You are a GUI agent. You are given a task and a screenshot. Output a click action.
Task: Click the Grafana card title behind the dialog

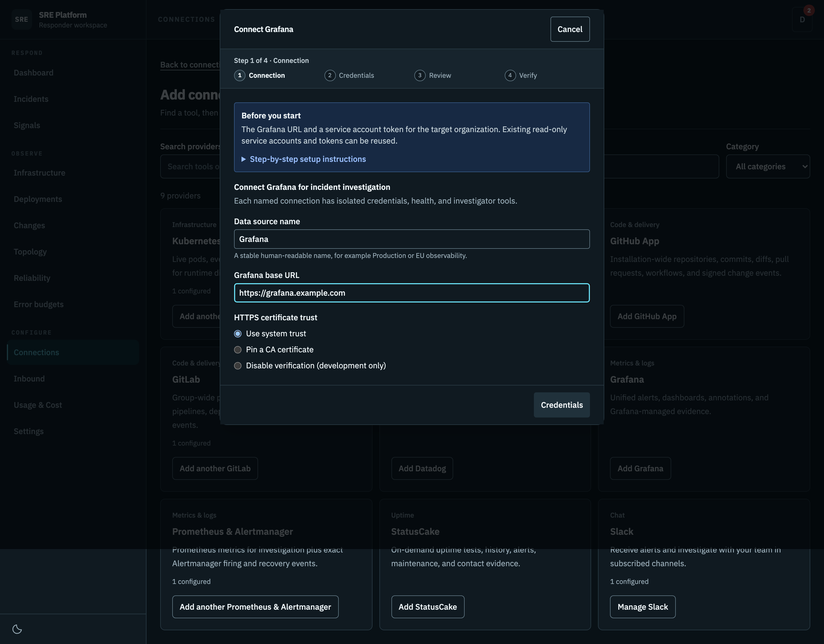pyautogui.click(x=627, y=380)
